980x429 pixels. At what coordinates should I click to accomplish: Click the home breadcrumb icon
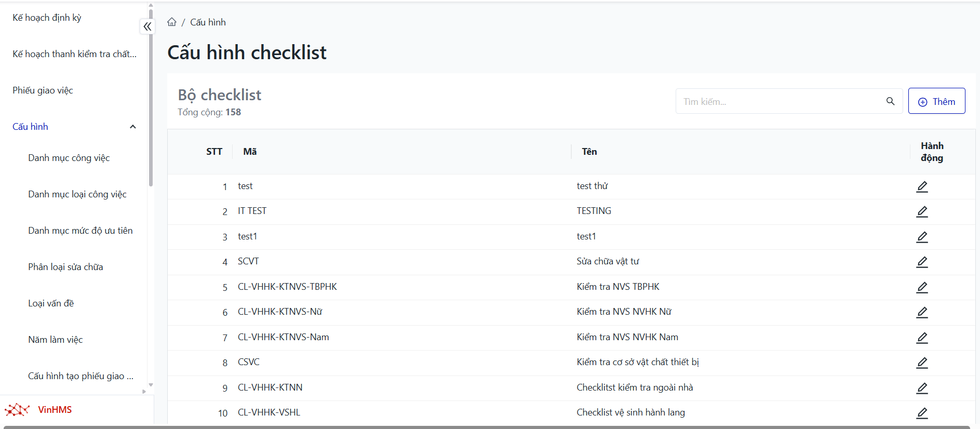click(x=172, y=22)
